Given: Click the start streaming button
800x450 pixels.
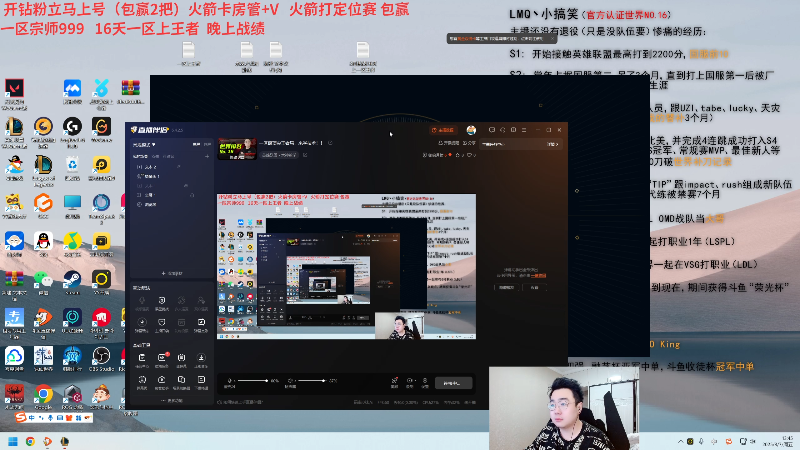Looking at the screenshot, I should pos(454,383).
